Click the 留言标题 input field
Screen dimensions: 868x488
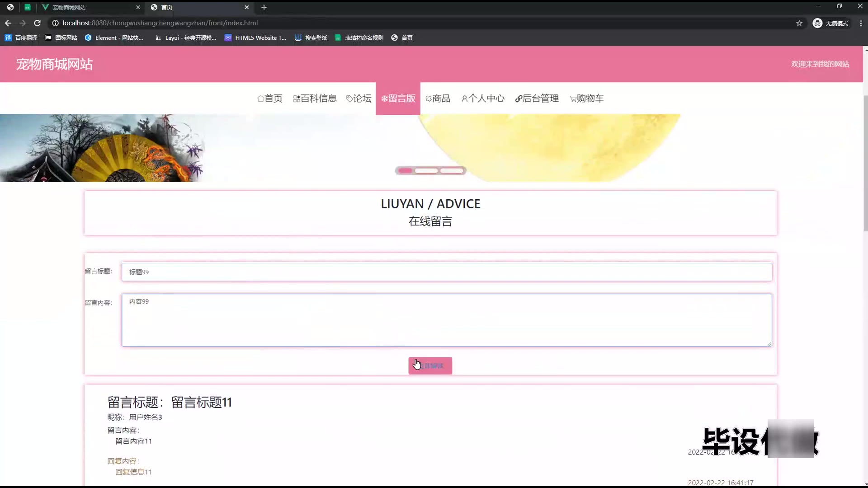[x=447, y=272]
